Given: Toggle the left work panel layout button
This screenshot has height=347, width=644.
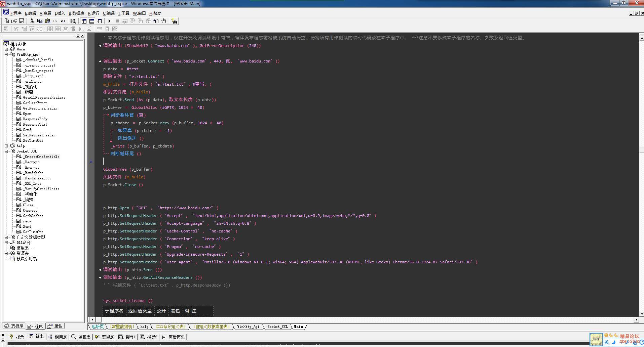Looking at the screenshot, I should click(84, 21).
